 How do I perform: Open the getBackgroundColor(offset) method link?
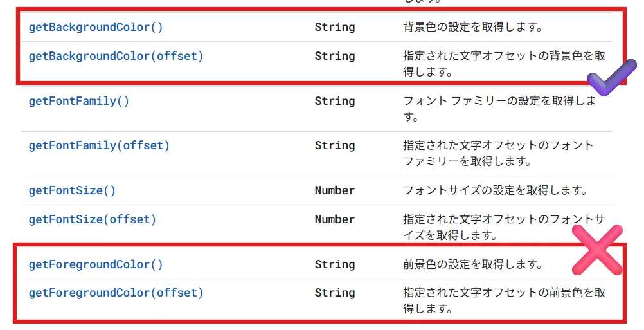click(x=116, y=56)
